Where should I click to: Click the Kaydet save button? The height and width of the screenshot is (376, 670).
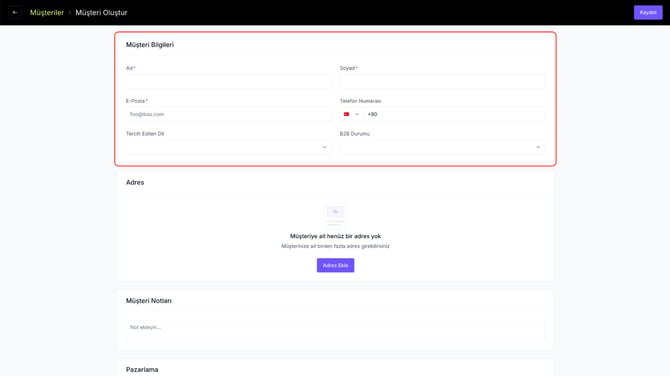(648, 12)
